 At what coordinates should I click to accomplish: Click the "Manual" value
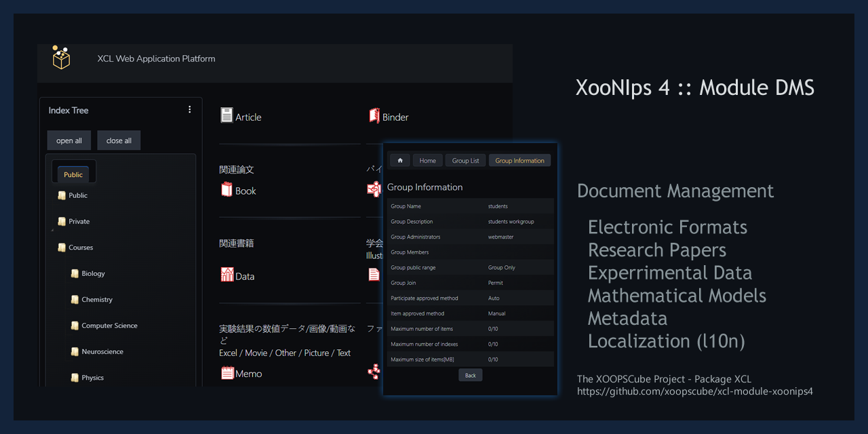[x=496, y=313]
